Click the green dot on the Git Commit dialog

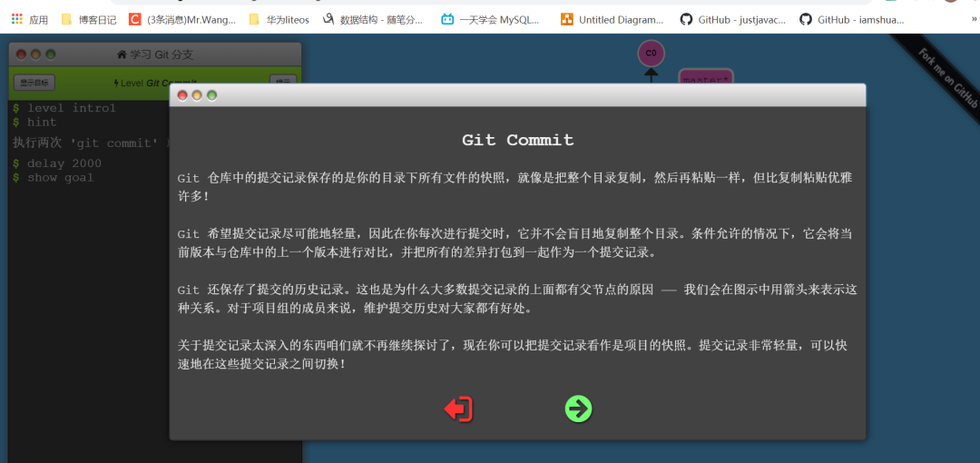pyautogui.click(x=211, y=95)
